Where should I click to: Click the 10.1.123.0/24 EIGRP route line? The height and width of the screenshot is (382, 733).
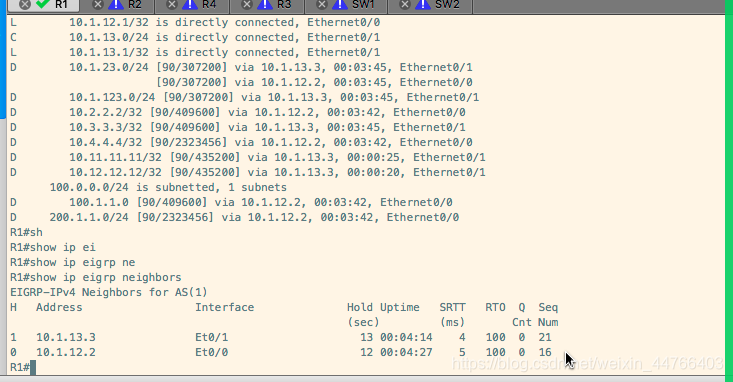pyautogui.click(x=244, y=97)
